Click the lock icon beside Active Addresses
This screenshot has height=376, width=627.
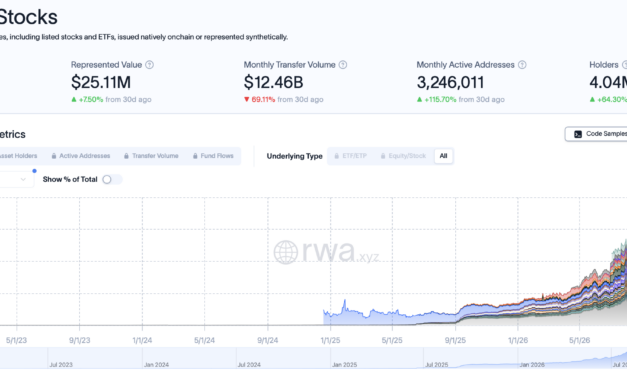[x=54, y=156]
